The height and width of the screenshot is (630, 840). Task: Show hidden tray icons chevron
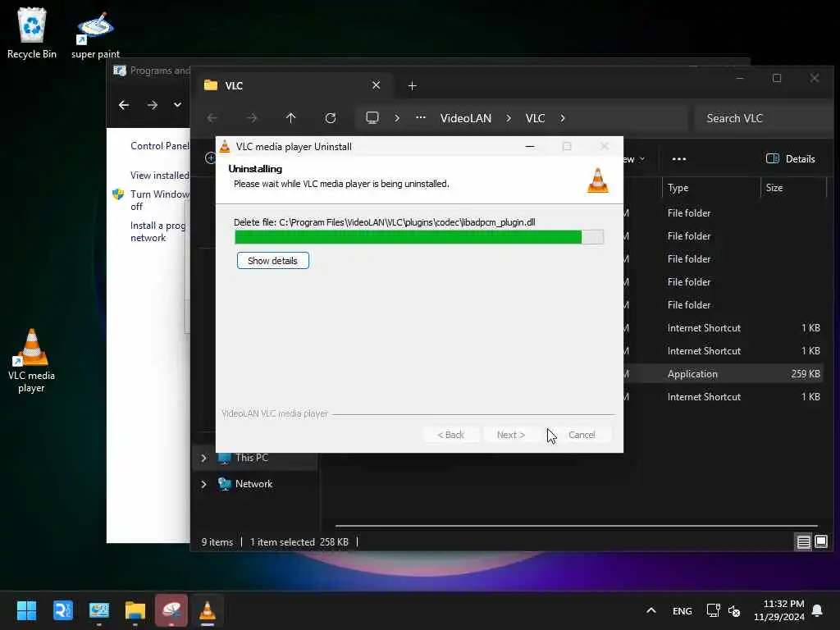click(651, 610)
